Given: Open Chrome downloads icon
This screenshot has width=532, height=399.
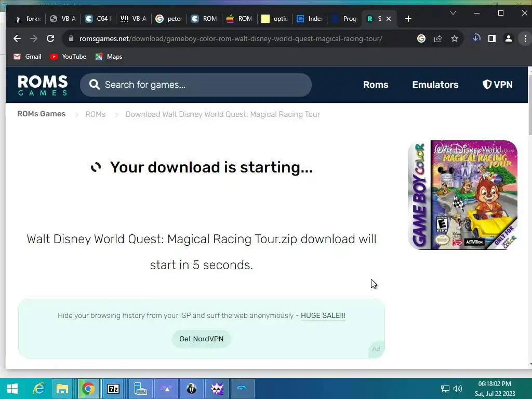Looking at the screenshot, I should coord(476,38).
